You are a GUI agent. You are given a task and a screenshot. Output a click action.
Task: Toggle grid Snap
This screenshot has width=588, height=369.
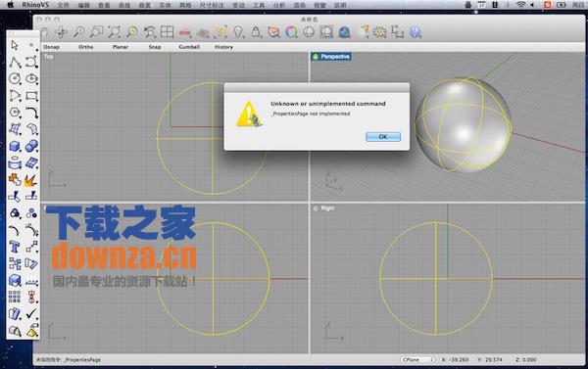point(155,47)
